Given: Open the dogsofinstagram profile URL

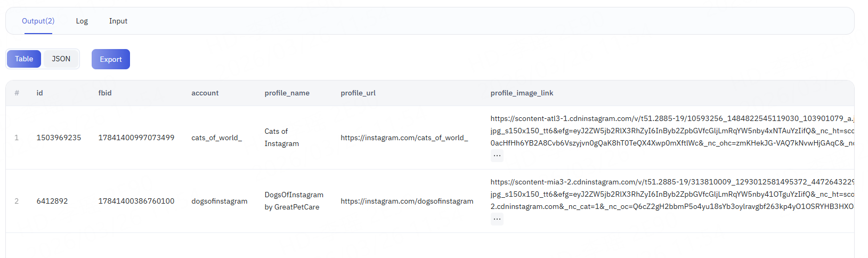Looking at the screenshot, I should (x=407, y=201).
